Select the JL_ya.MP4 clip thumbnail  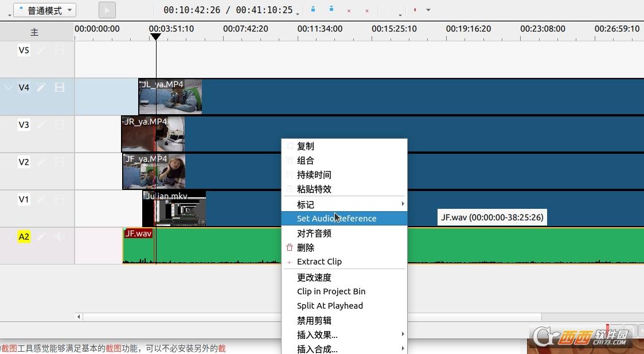click(170, 96)
